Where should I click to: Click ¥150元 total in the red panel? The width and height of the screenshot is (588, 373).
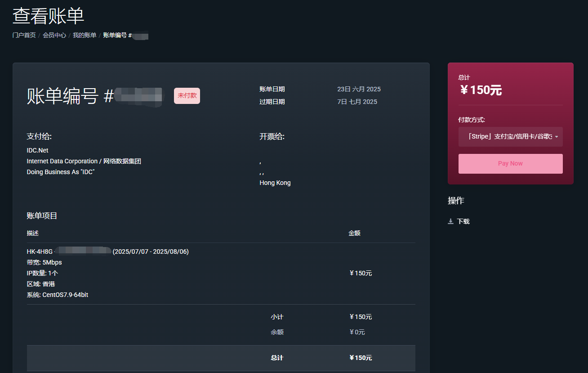pos(481,90)
